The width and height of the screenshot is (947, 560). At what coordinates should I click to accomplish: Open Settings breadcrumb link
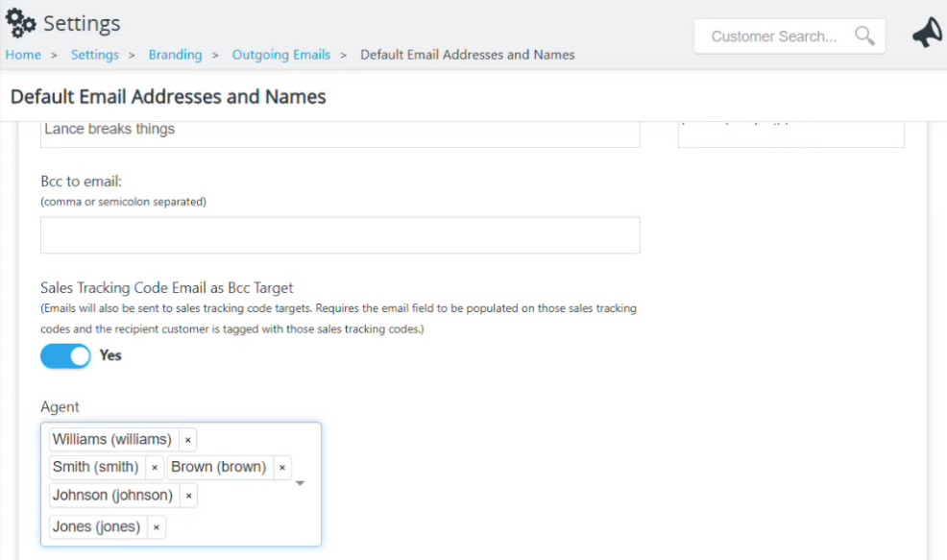[x=95, y=55]
